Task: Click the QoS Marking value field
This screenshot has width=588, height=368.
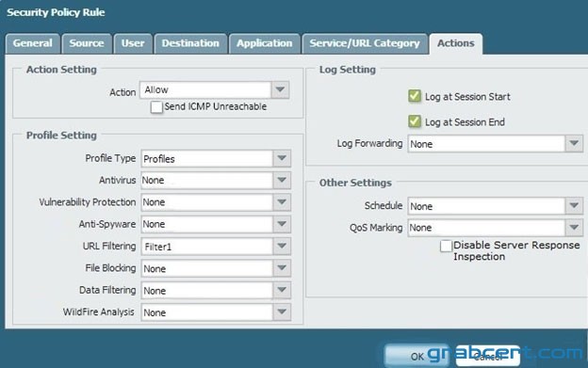Action: pos(486,228)
